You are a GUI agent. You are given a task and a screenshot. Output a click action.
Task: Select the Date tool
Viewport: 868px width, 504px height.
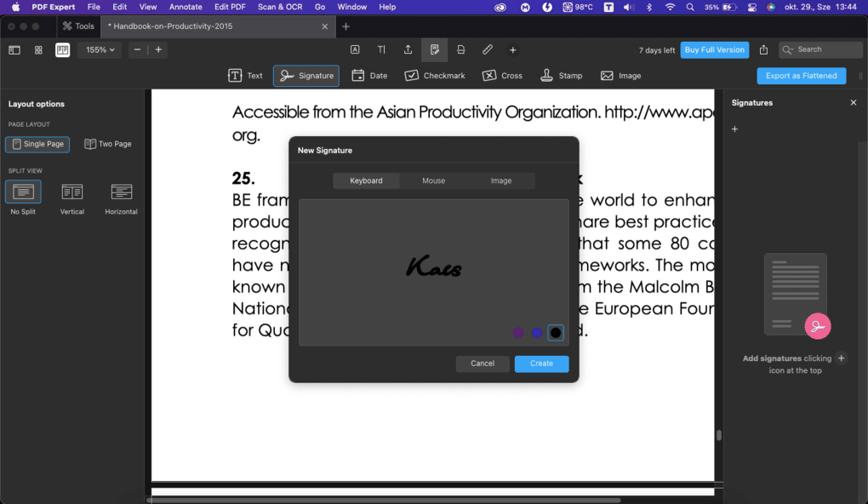pos(369,75)
